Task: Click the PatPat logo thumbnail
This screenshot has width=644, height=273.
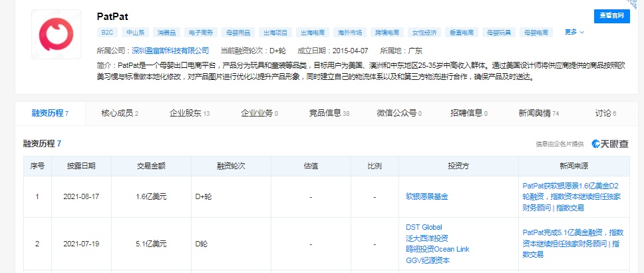Action: point(57,34)
